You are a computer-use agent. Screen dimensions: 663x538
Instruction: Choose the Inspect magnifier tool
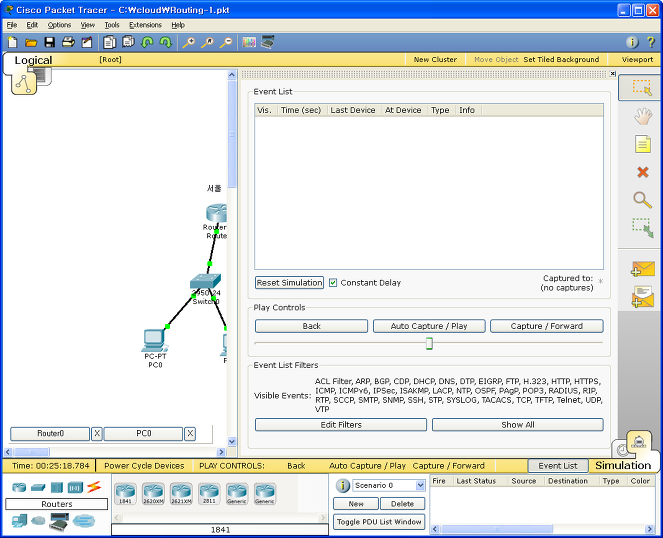642,200
